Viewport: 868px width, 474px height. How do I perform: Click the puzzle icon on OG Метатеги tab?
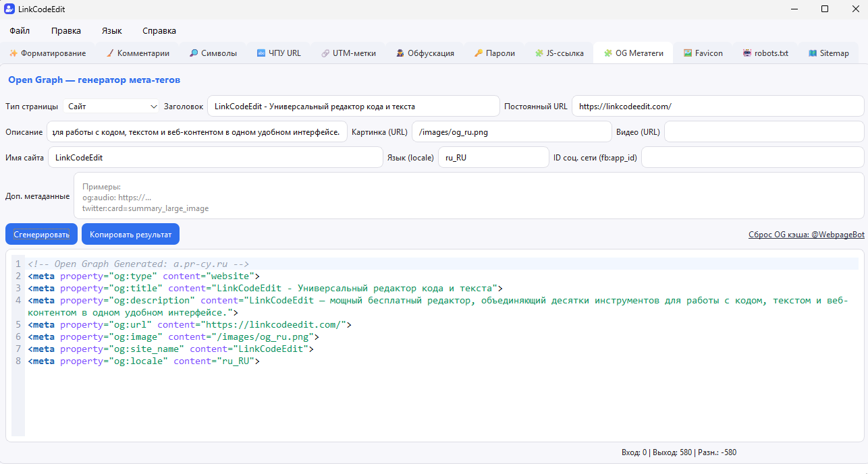click(x=608, y=53)
